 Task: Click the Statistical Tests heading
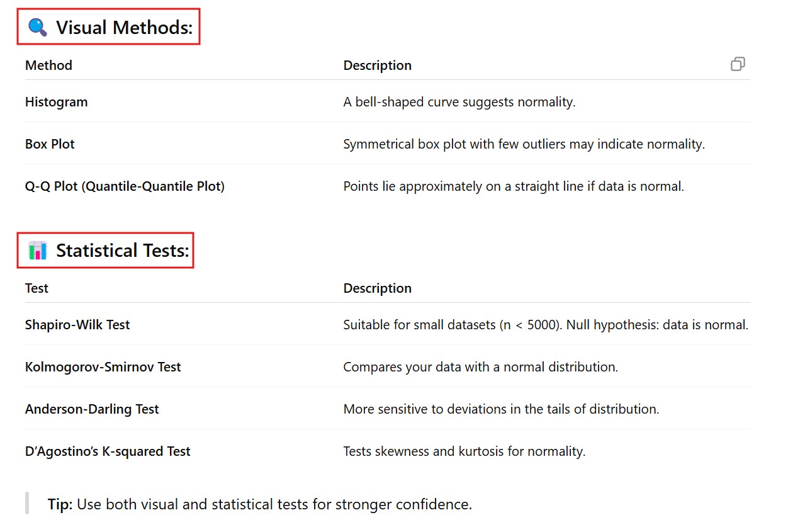[x=122, y=251]
